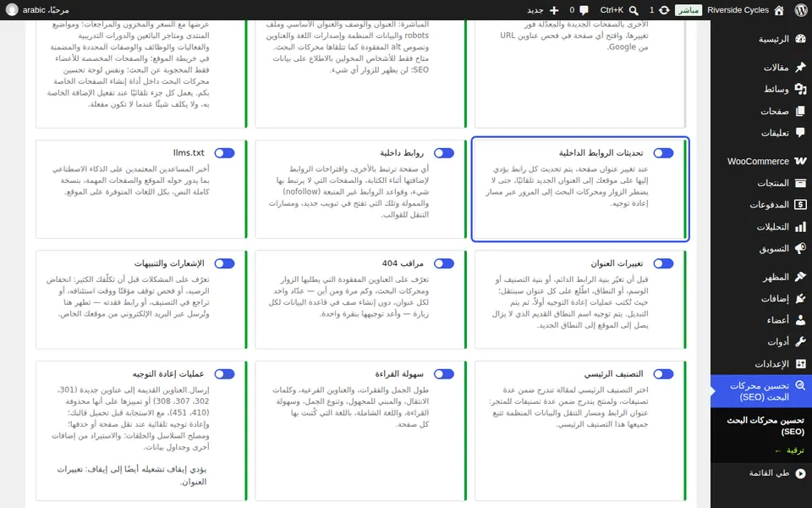Screen dimensions: 812x508
Task: Click the الإعدادات sliders icon
Action: click(801, 364)
